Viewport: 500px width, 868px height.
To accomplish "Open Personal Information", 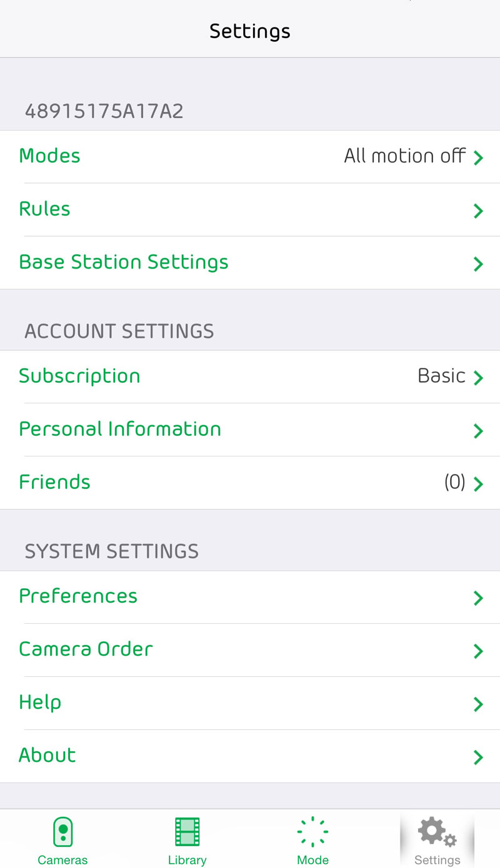I will click(x=120, y=430).
